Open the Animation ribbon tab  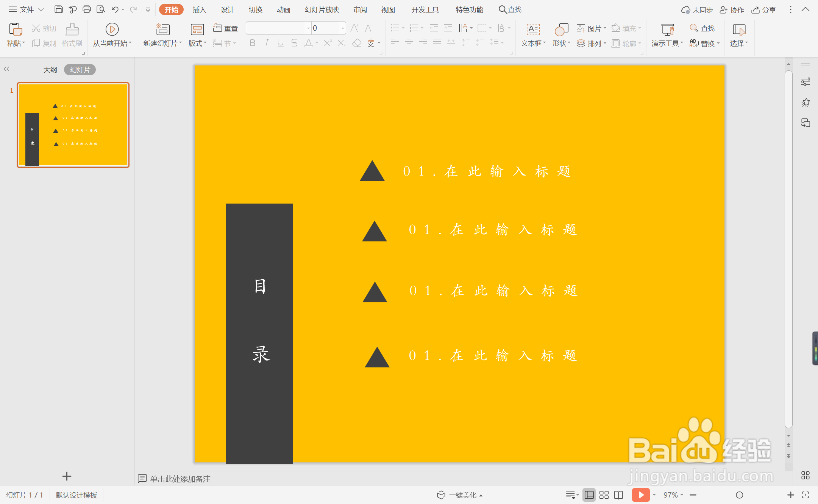tap(283, 9)
